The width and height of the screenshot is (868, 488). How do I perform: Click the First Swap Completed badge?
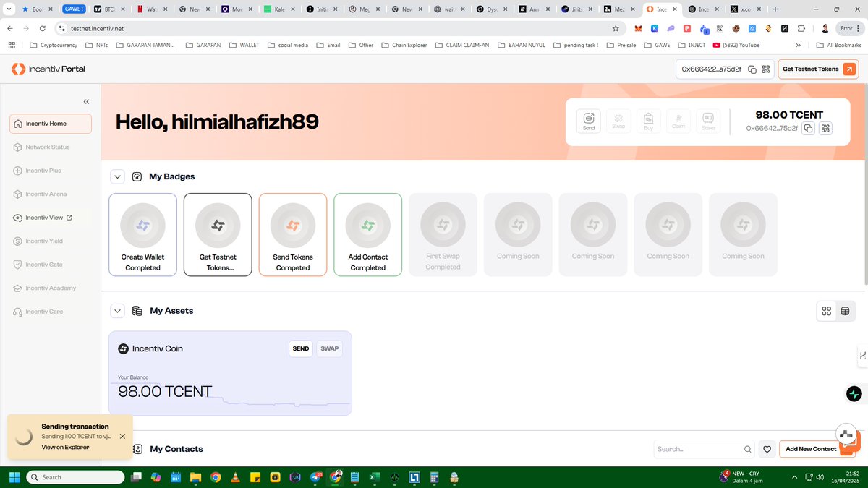coord(443,234)
